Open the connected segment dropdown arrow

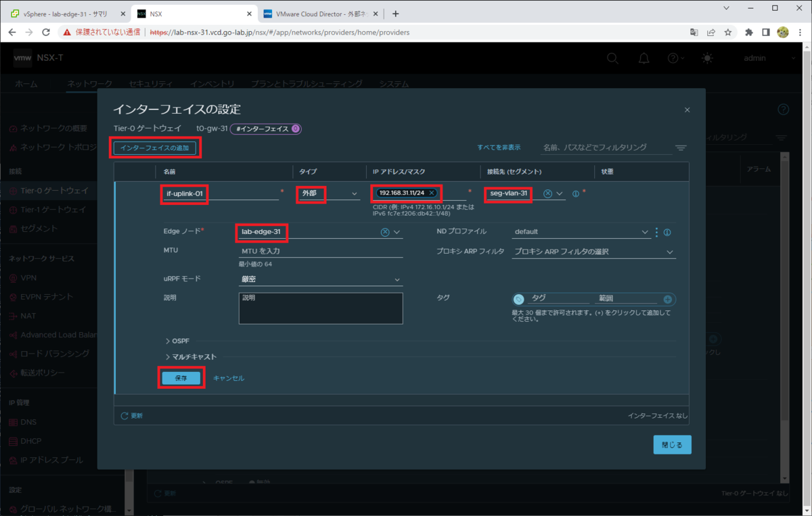point(560,193)
